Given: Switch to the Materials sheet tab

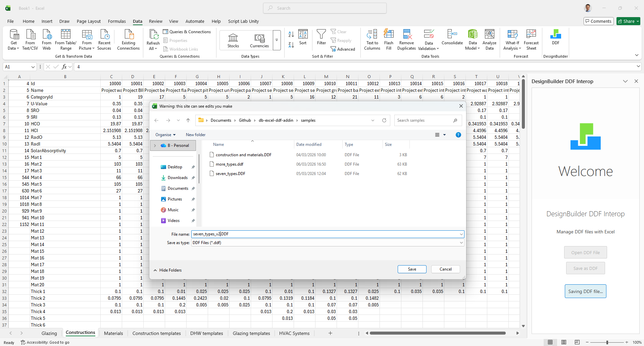Looking at the screenshot, I should pos(113,333).
